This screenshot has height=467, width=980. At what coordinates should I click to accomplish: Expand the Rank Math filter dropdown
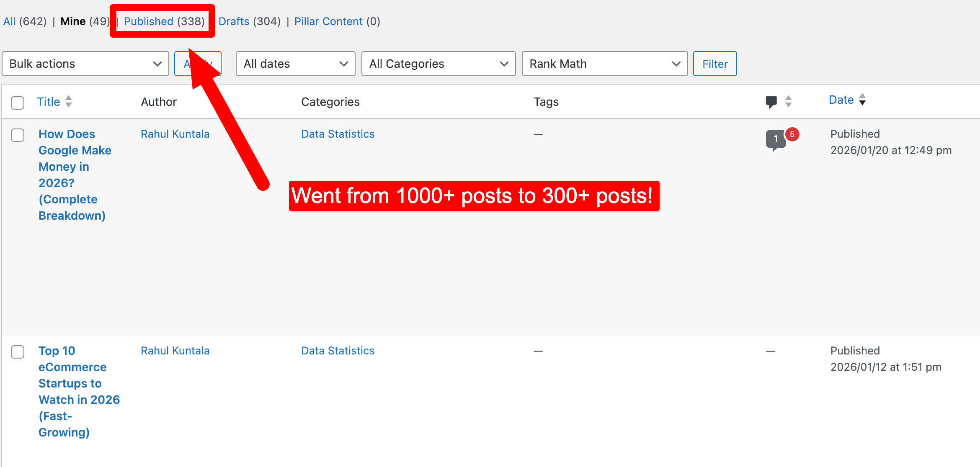click(x=604, y=64)
